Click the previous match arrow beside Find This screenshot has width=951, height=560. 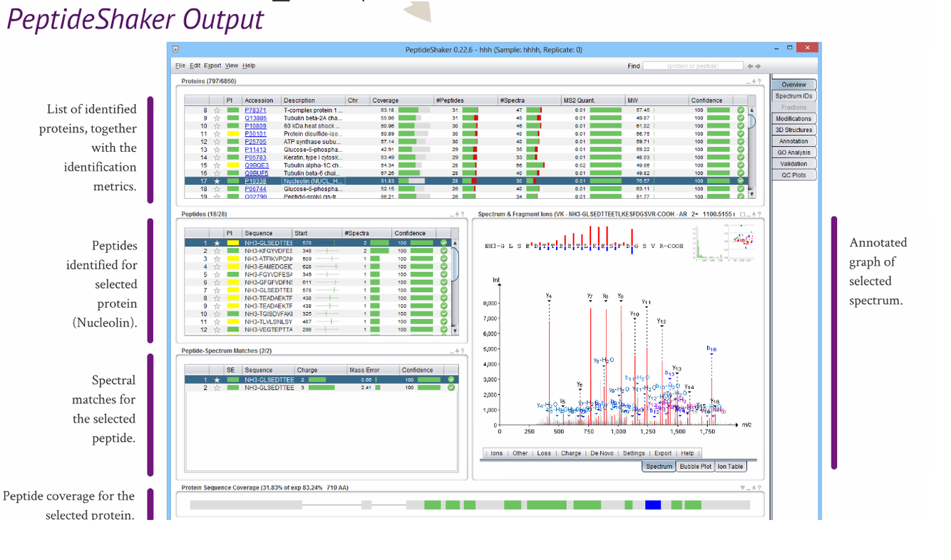click(x=749, y=66)
